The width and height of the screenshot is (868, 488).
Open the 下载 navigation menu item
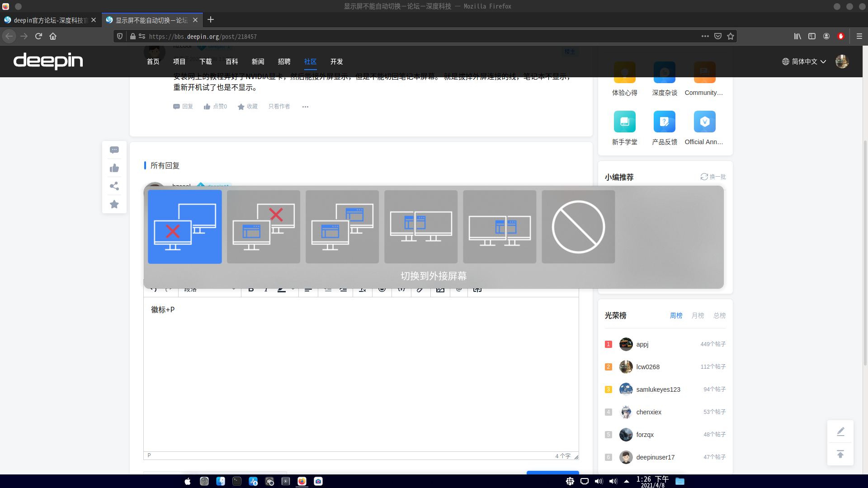(205, 61)
